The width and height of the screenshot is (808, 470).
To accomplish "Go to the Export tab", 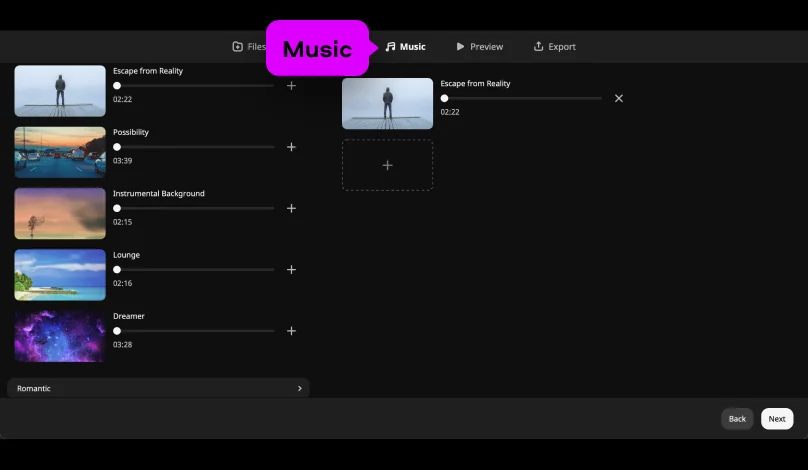I will tap(554, 47).
